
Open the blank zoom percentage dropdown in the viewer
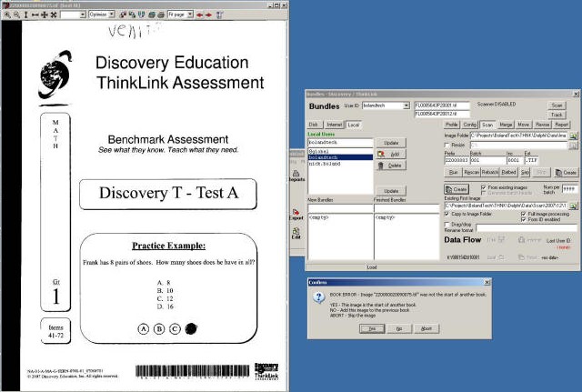[x=83, y=15]
